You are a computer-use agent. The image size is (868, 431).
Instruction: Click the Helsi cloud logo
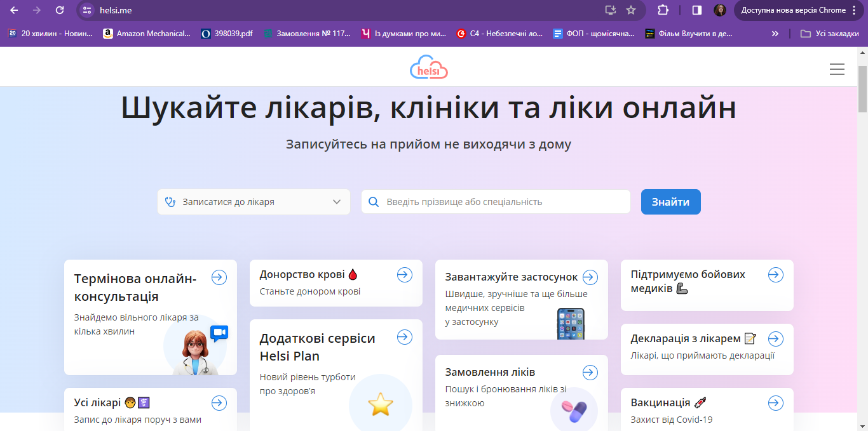pyautogui.click(x=429, y=67)
